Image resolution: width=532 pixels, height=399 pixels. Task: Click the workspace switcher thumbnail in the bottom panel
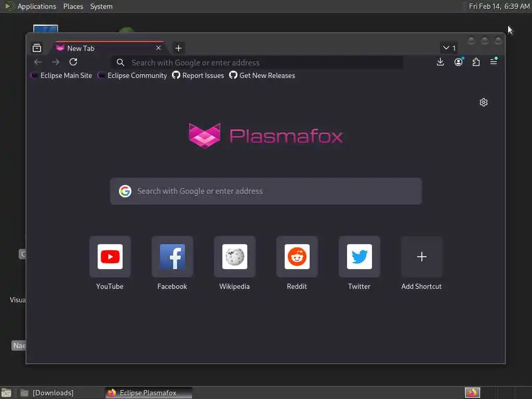472,393
